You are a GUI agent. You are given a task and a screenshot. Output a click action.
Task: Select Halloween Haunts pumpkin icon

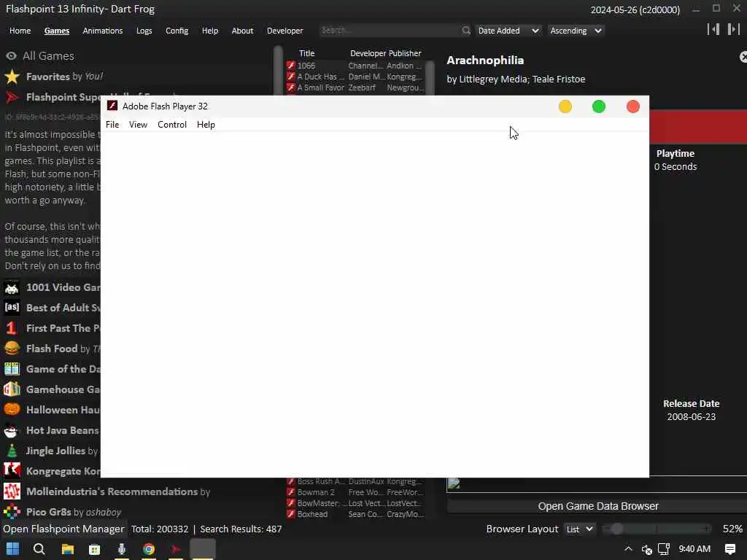12,410
